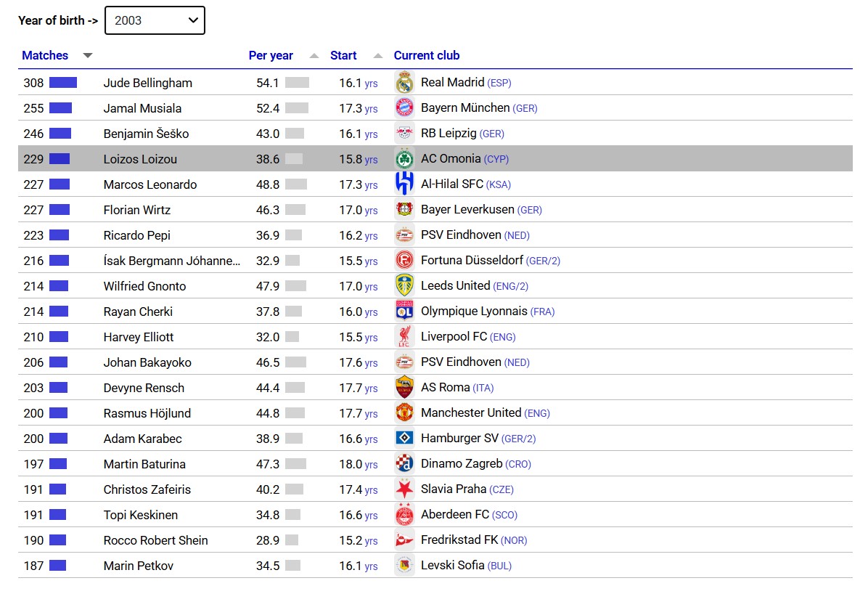Select the Marcos Leonardo name
Viewport: 868px width, 594px height.
tap(150, 184)
